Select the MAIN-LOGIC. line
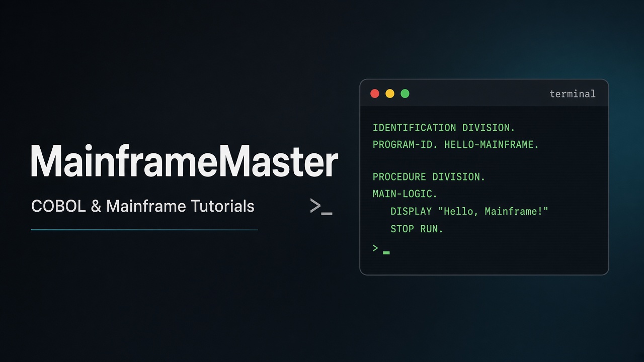This screenshot has width=644, height=362. (x=405, y=194)
